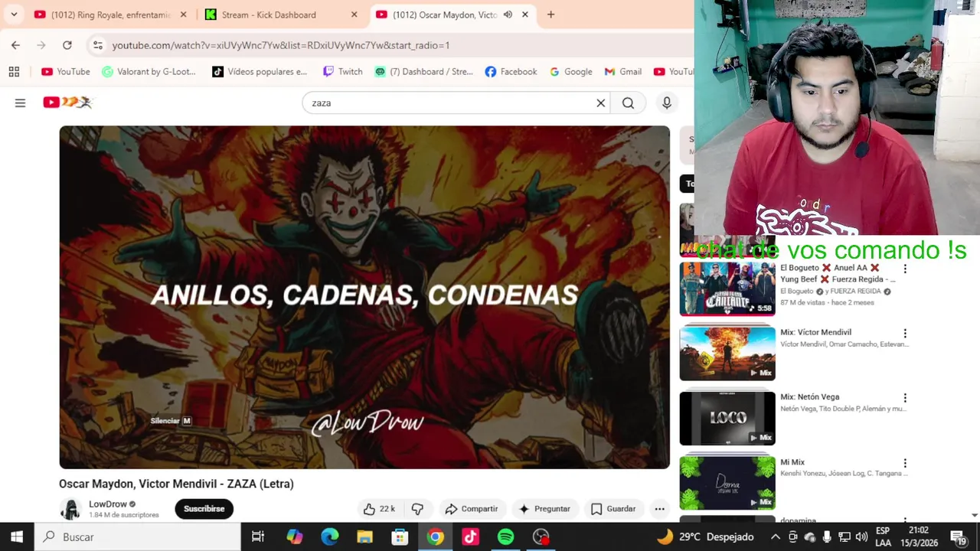Open Microsoft Store from taskbar

click(x=400, y=536)
